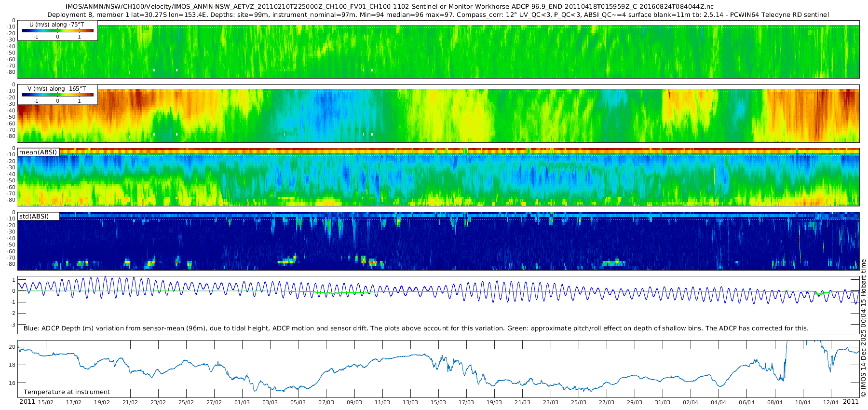Click the U velocity colorbar legend
The height and width of the screenshot is (410, 868).
click(57, 30)
